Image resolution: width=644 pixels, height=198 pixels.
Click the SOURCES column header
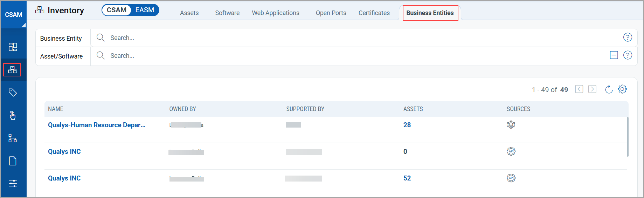pyautogui.click(x=518, y=109)
